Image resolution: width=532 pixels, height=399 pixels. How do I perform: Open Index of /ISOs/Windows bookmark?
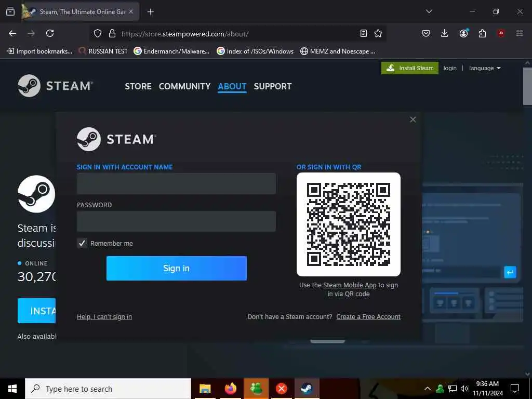(x=255, y=51)
